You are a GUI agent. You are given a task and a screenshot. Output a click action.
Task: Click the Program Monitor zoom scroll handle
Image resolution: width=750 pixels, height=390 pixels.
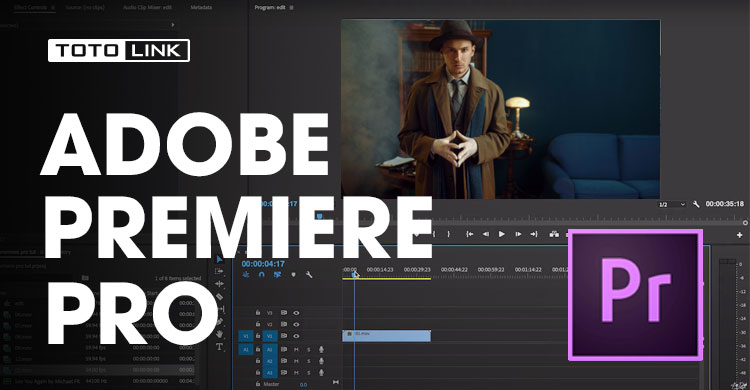pos(745,223)
